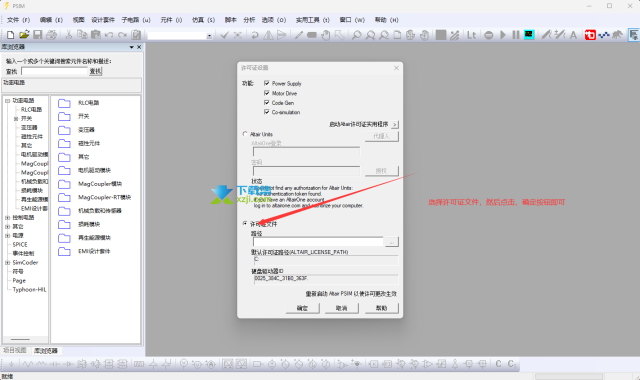
Task: Select the 许可证文件 radio button
Action: pyautogui.click(x=245, y=223)
